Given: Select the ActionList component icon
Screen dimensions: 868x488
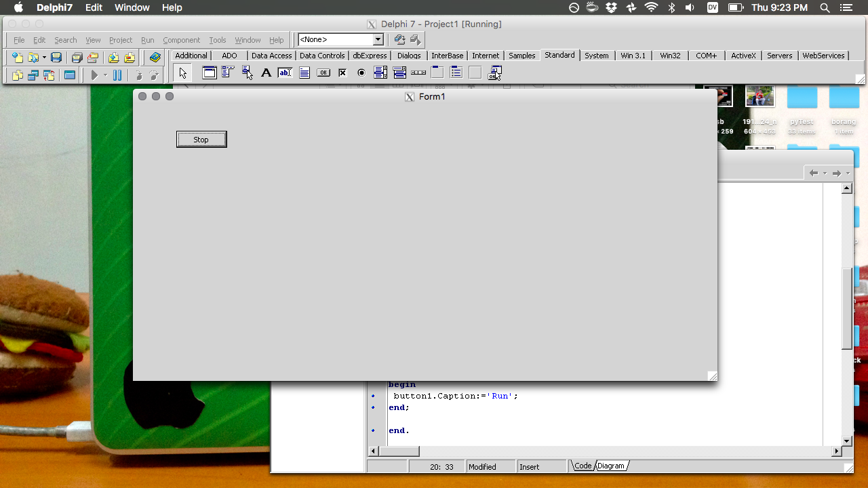Looking at the screenshot, I should click(495, 73).
